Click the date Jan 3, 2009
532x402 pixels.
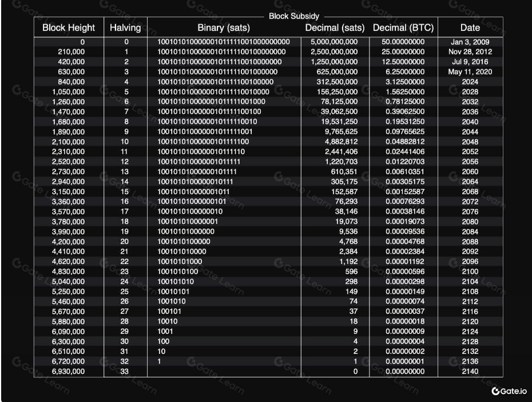coord(470,42)
